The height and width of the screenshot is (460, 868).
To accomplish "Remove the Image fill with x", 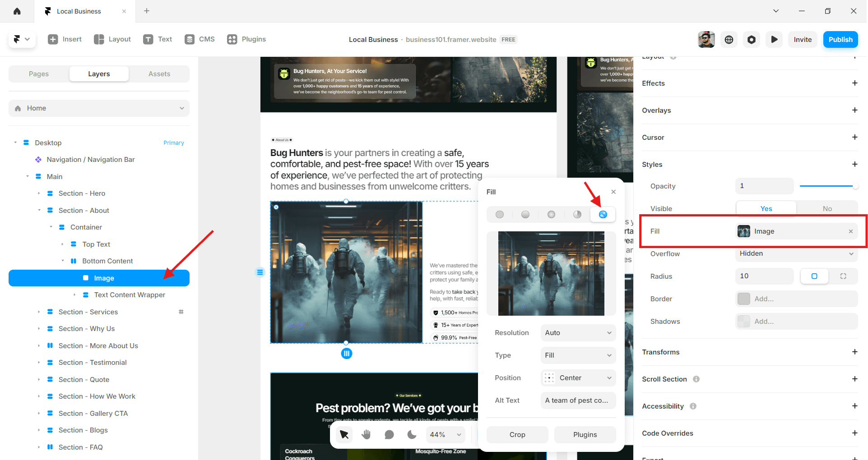I will click(x=851, y=231).
